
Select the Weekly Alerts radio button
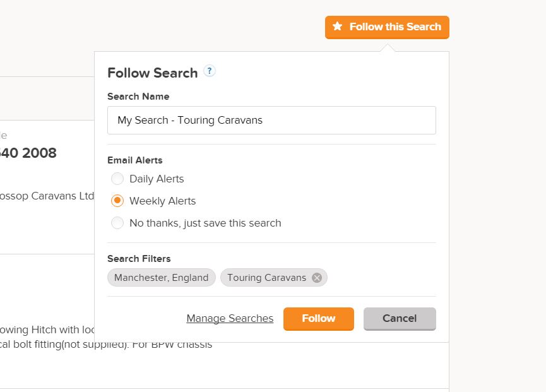click(x=117, y=201)
